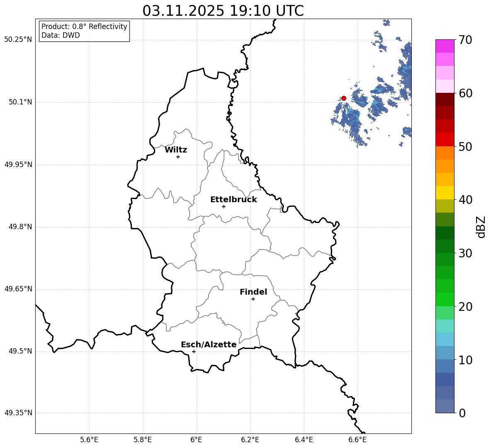This screenshot has height=448, width=491.
Task: Click the 40 value on colorbar
Action: click(x=465, y=200)
